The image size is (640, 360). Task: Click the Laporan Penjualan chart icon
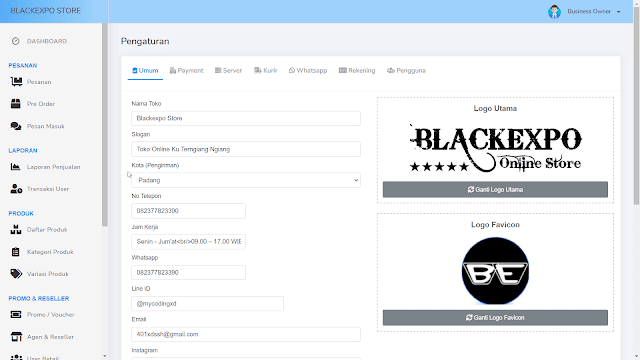coord(16,167)
